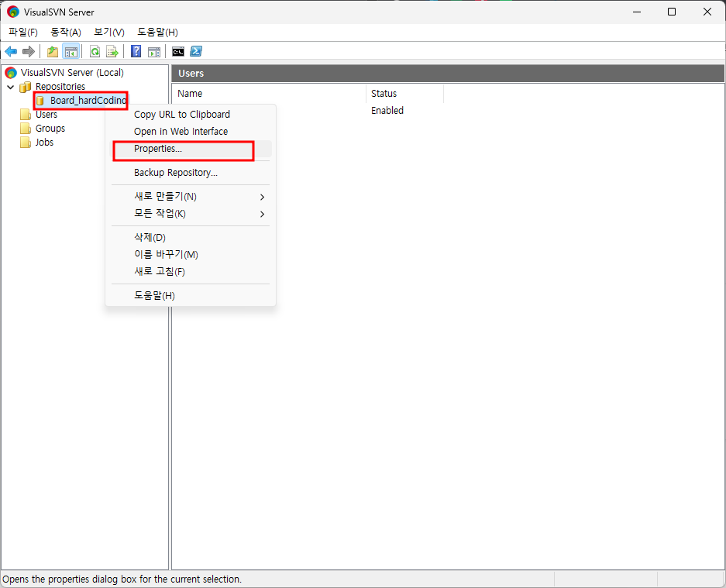Open the 동작(A) menu
Screen dimensions: 726x588
(66, 32)
